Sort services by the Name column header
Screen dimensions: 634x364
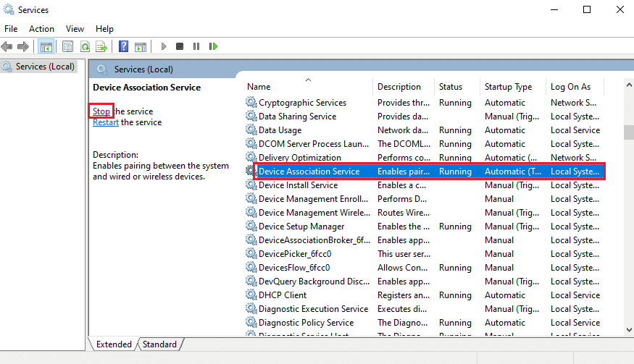coord(259,87)
